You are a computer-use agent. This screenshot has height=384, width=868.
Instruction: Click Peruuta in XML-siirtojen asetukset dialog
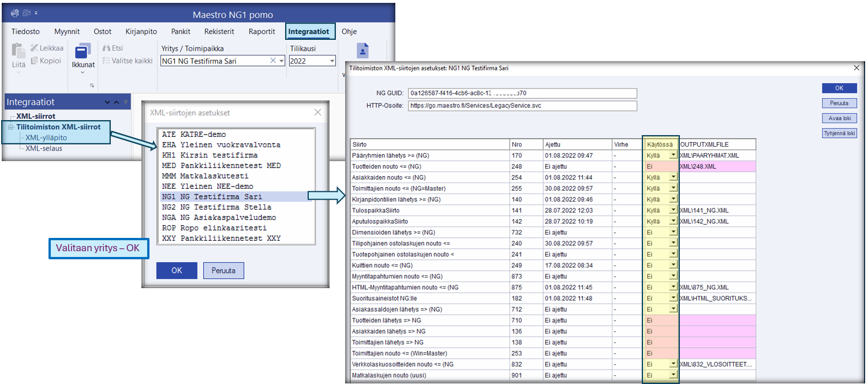pyautogui.click(x=223, y=270)
